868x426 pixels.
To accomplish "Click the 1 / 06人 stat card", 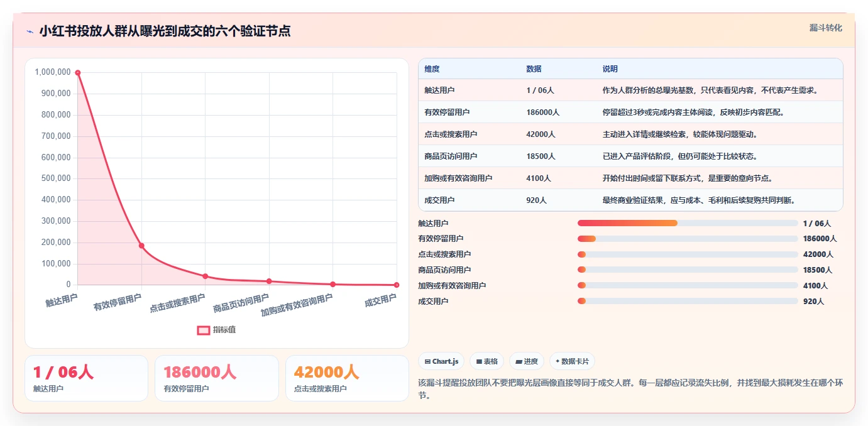I will (87, 378).
